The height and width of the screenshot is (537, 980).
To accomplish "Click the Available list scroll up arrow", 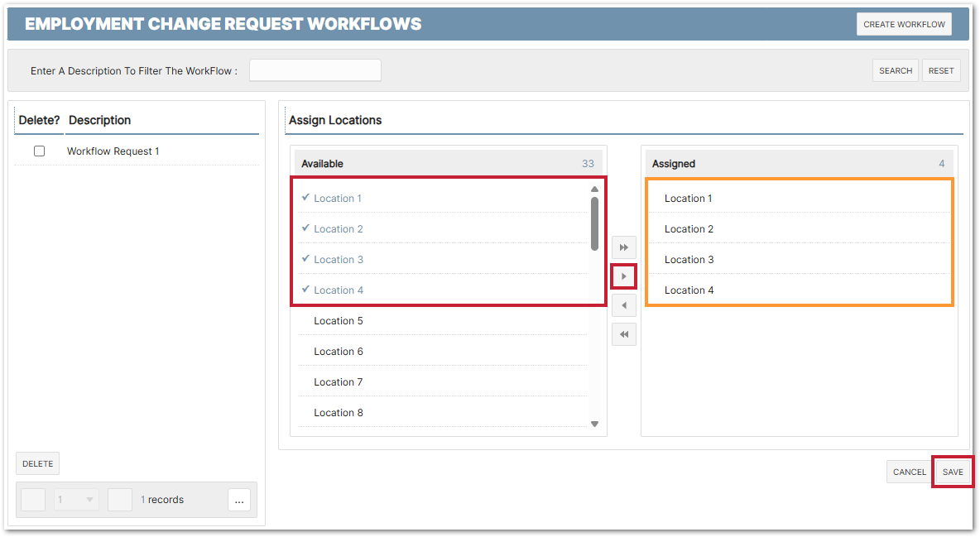I will click(x=594, y=189).
